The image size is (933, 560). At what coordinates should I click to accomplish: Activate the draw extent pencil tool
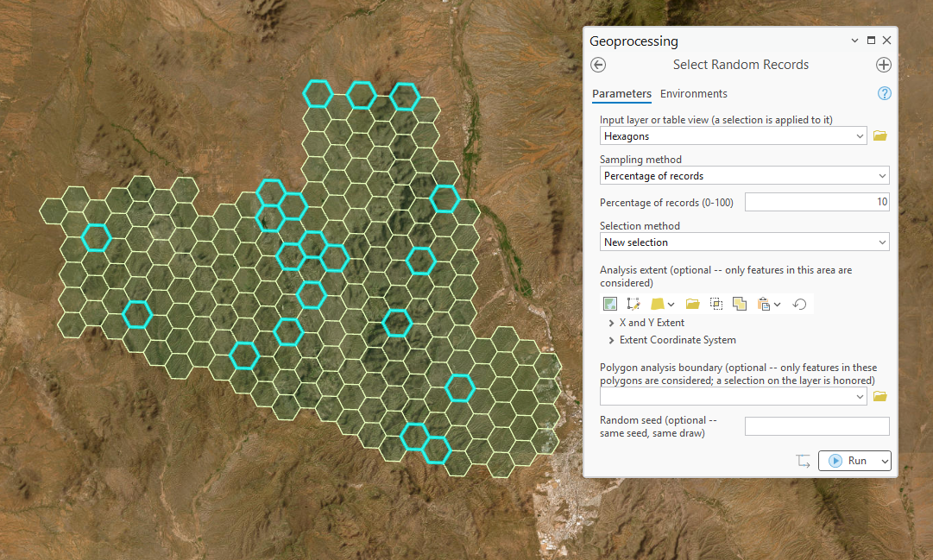pyautogui.click(x=634, y=304)
